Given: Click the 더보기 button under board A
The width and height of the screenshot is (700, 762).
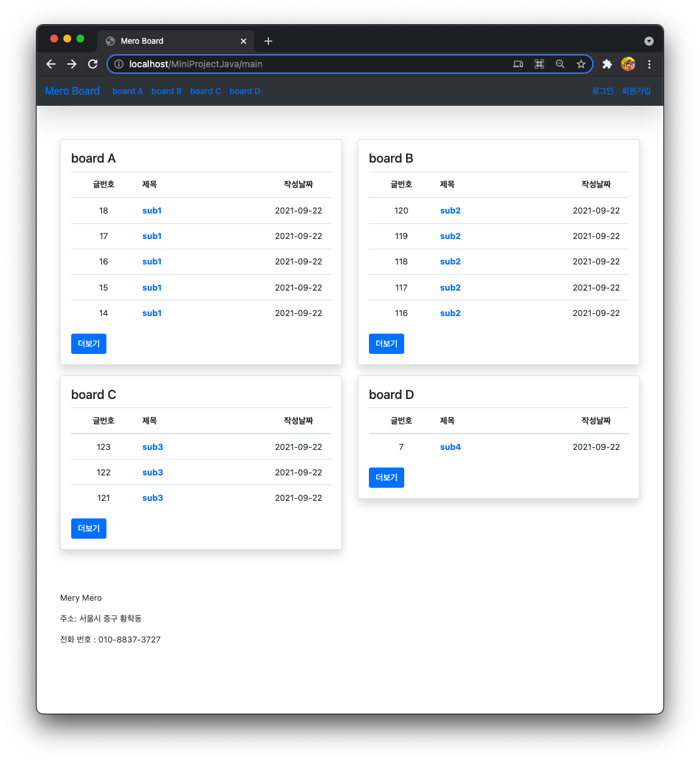Looking at the screenshot, I should coord(88,343).
